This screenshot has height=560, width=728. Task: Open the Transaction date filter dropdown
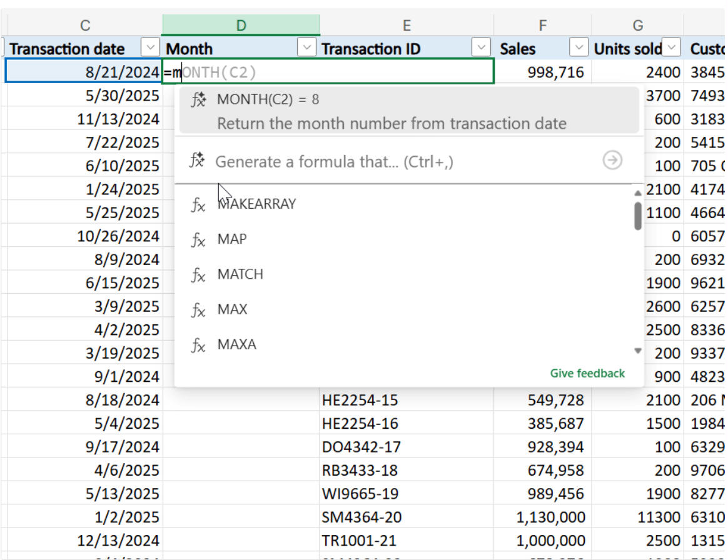click(x=150, y=47)
